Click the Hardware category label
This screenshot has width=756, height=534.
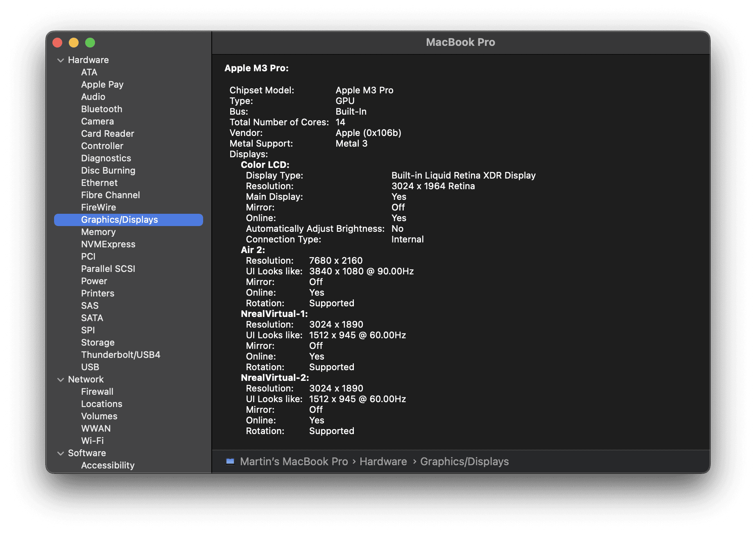[x=88, y=60]
